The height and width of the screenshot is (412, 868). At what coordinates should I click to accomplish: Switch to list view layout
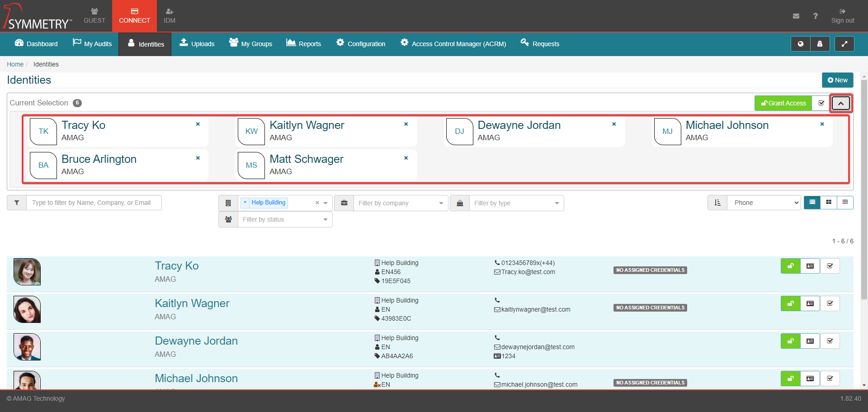pyautogui.click(x=812, y=202)
